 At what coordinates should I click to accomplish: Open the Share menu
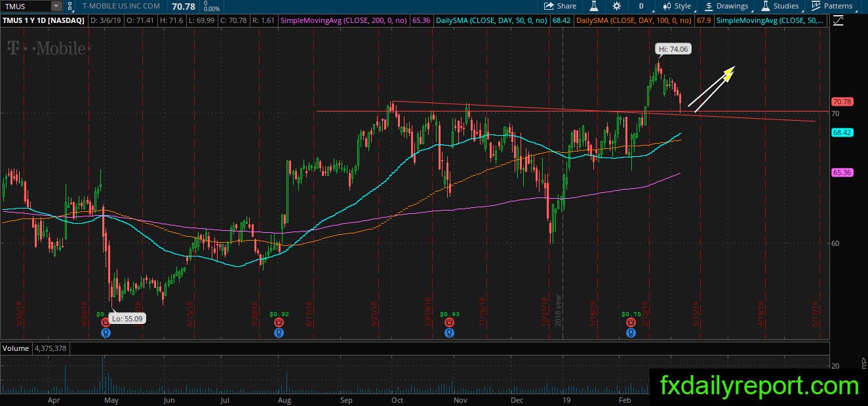pos(560,6)
